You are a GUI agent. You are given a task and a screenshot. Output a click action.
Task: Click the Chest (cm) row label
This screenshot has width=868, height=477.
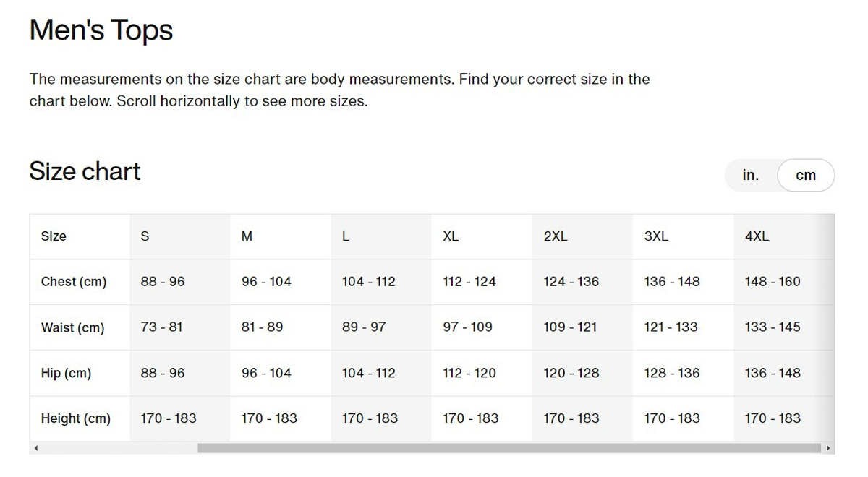coord(74,282)
